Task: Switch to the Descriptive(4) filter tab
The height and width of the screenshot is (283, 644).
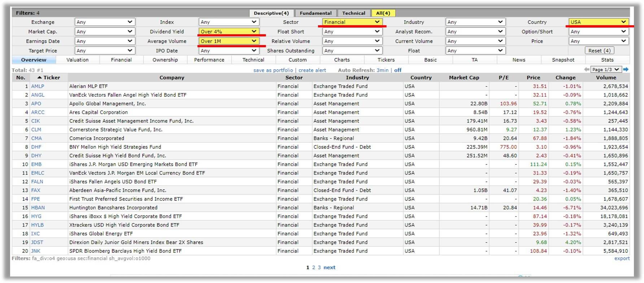Action: (x=271, y=13)
